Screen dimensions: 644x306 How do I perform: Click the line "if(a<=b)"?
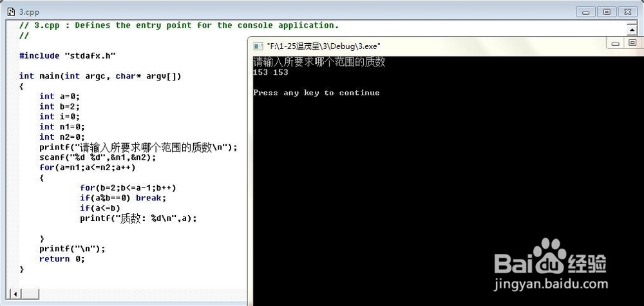pos(100,208)
